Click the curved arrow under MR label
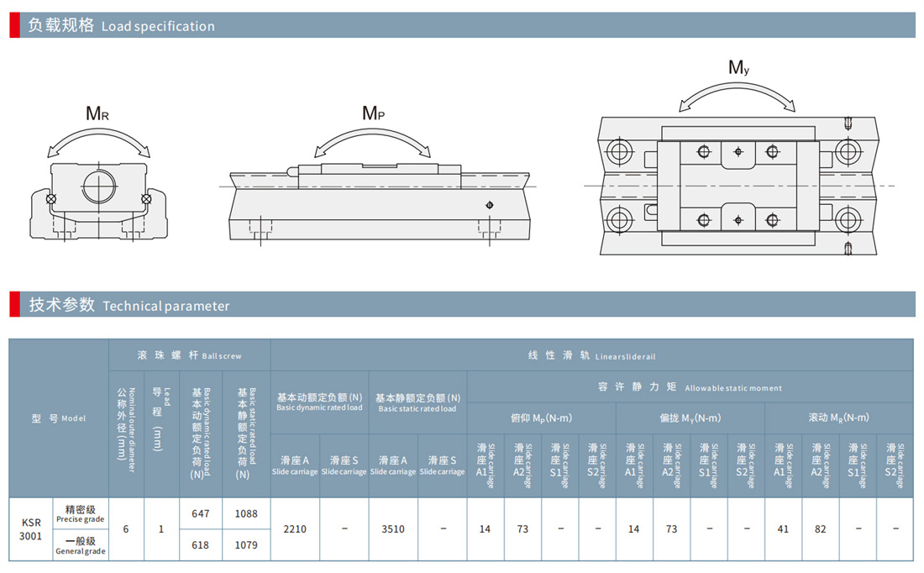Viewport: 924px width, 573px height. [99, 139]
